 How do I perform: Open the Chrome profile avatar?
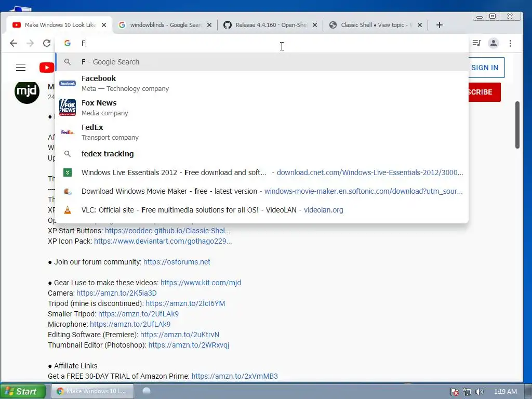pyautogui.click(x=494, y=43)
